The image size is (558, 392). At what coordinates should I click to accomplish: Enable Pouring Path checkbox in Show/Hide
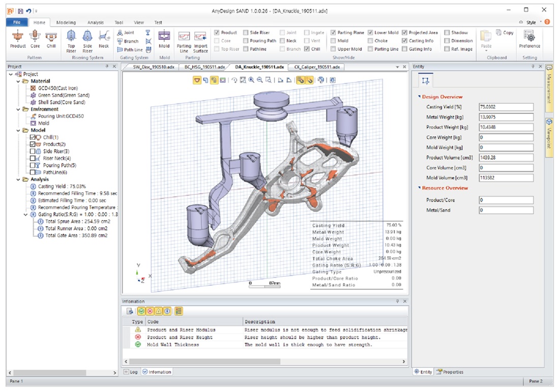click(246, 41)
